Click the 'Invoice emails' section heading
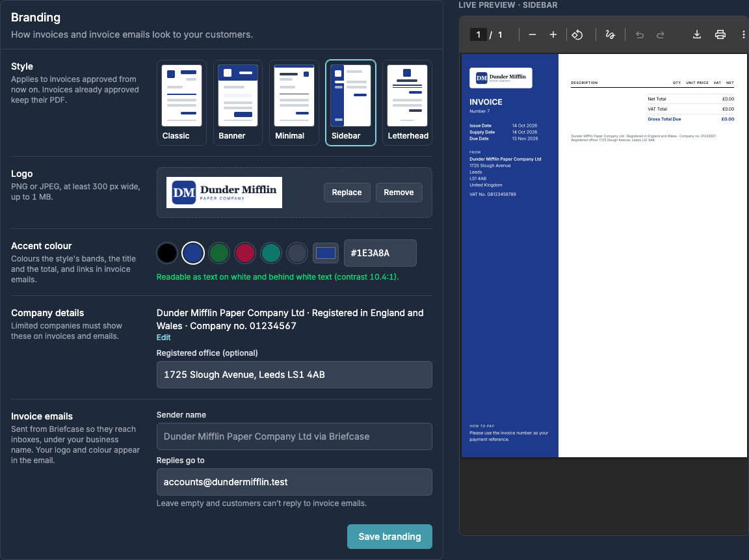Image resolution: width=749 pixels, height=560 pixels. click(42, 417)
